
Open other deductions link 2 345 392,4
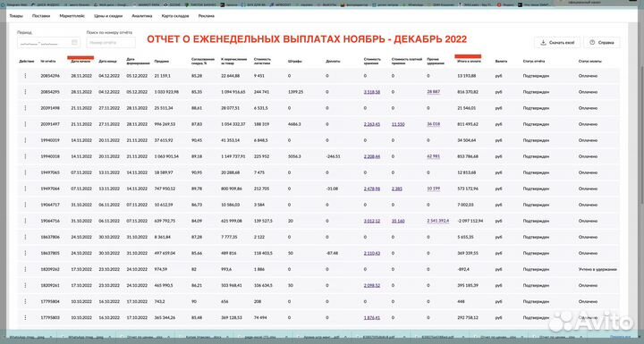click(437, 221)
